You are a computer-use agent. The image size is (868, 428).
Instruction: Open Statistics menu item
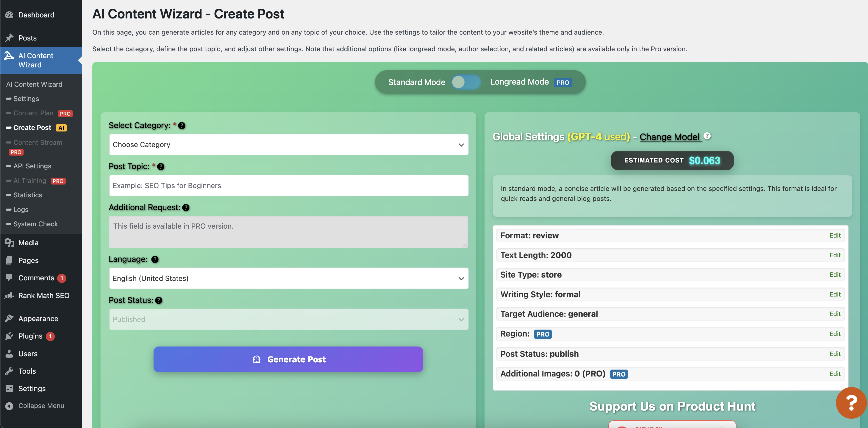[24, 195]
